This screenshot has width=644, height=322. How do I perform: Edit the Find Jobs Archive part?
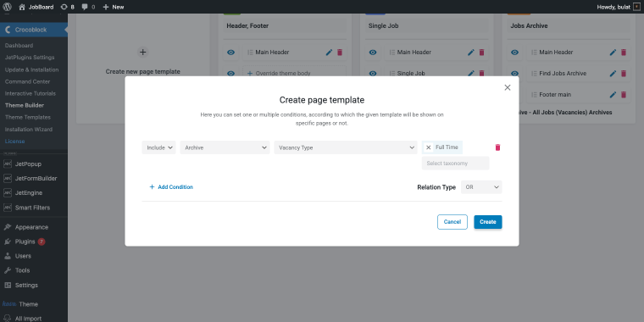point(613,74)
